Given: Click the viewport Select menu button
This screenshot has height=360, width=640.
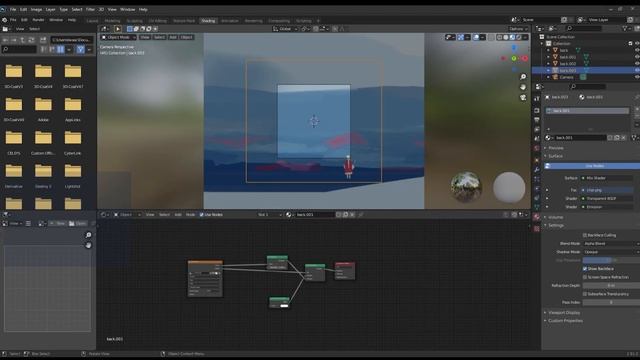Looking at the screenshot, I should (159, 37).
